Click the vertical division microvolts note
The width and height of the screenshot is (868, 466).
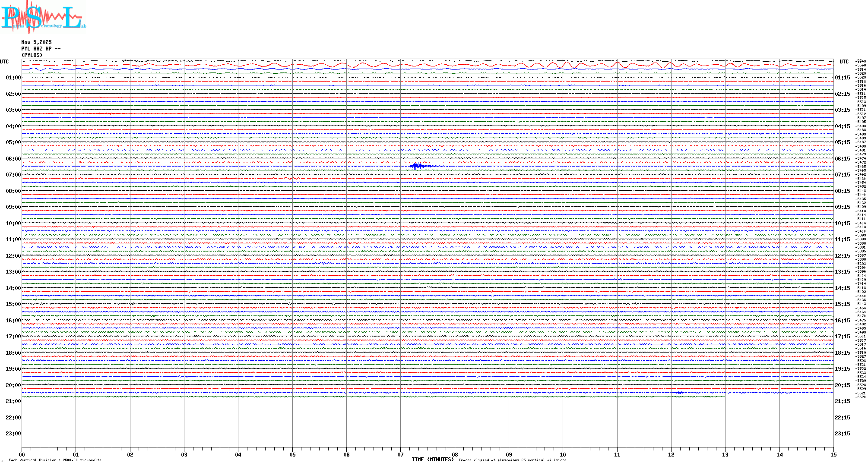55,460
